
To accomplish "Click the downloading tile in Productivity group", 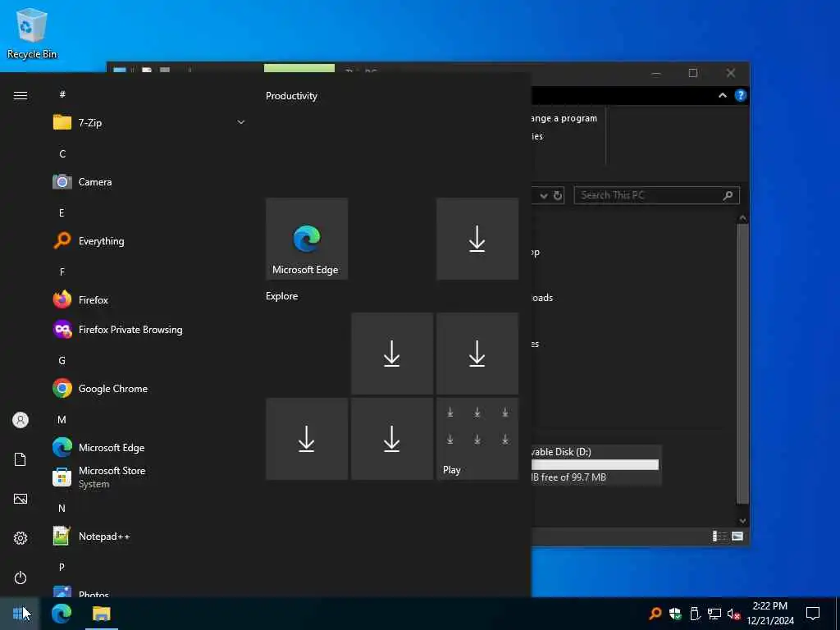I will [x=477, y=239].
